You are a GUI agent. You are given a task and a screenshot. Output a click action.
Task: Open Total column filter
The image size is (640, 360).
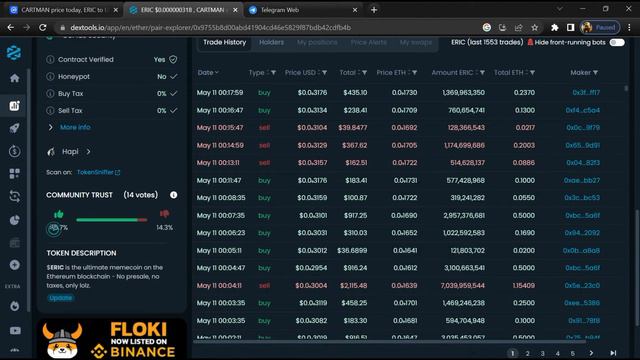click(364, 73)
